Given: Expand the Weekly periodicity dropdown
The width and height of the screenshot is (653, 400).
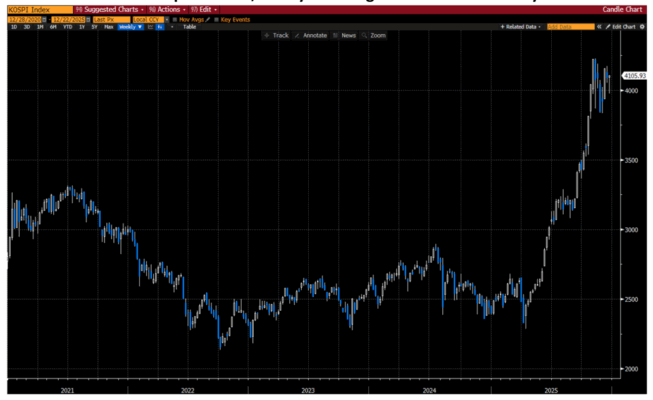Looking at the screenshot, I should [x=130, y=26].
